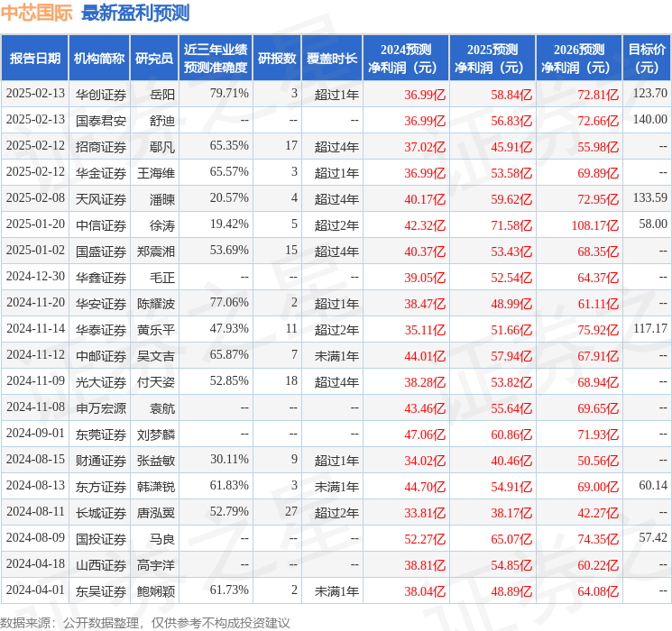Click the 天风证券 institution cell
672x631 pixels.
pyautogui.click(x=101, y=199)
